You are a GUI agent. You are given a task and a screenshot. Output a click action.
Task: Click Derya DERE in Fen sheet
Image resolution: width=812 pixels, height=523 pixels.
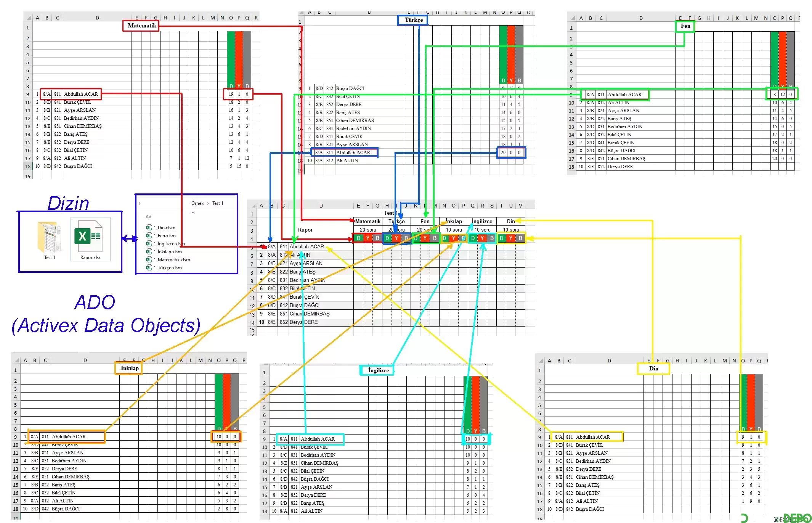tap(620, 166)
